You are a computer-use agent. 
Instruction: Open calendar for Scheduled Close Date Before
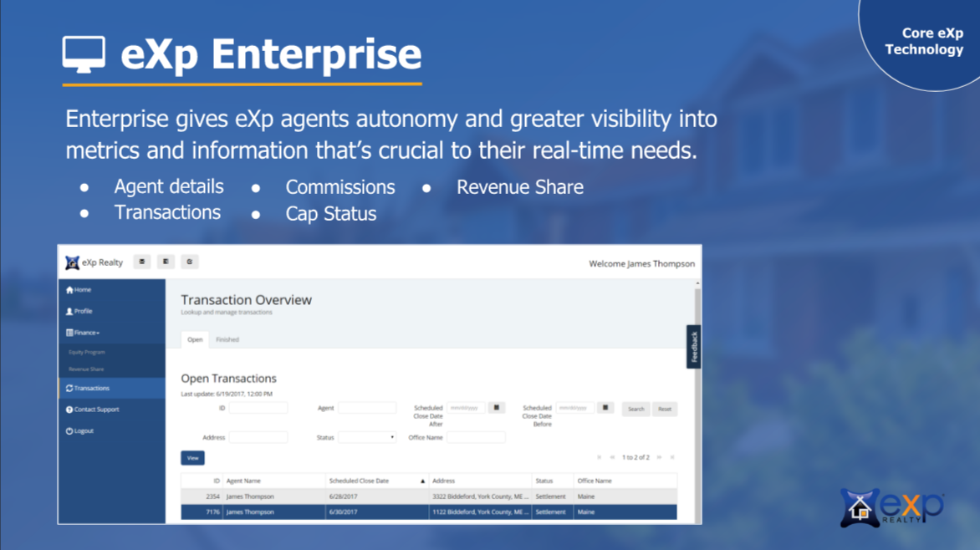click(x=605, y=408)
